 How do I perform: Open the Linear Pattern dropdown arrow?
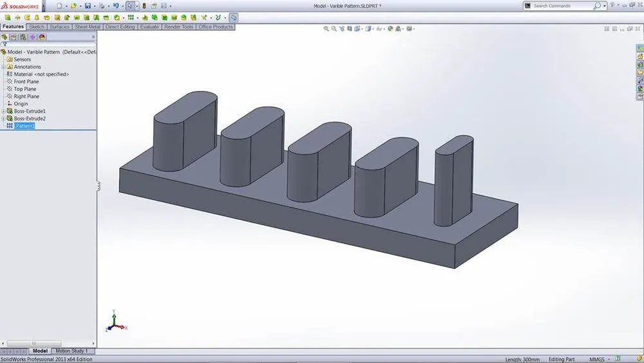click(137, 18)
